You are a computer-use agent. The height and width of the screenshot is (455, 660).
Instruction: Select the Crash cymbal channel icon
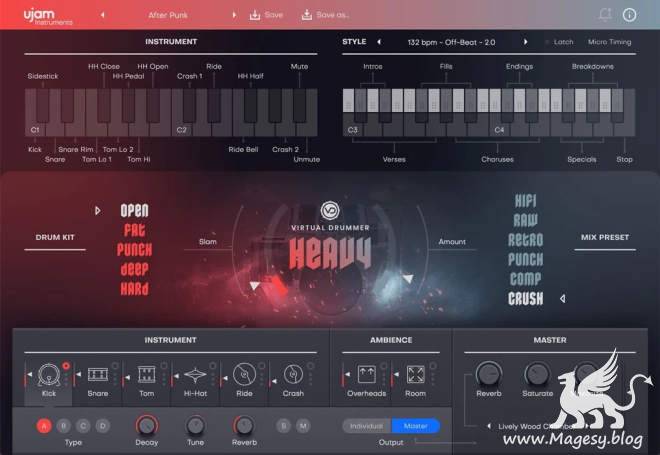pos(293,374)
